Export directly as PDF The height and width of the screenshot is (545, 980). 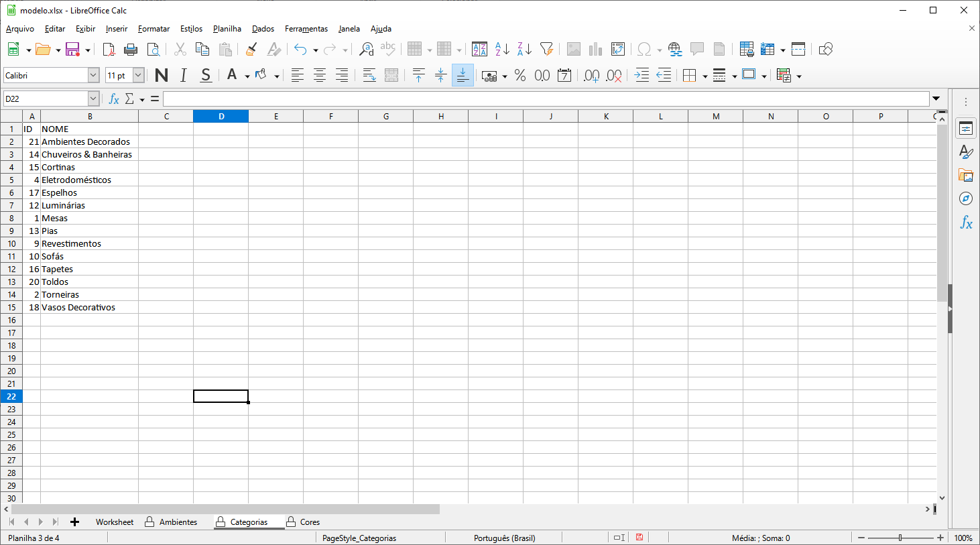(109, 49)
